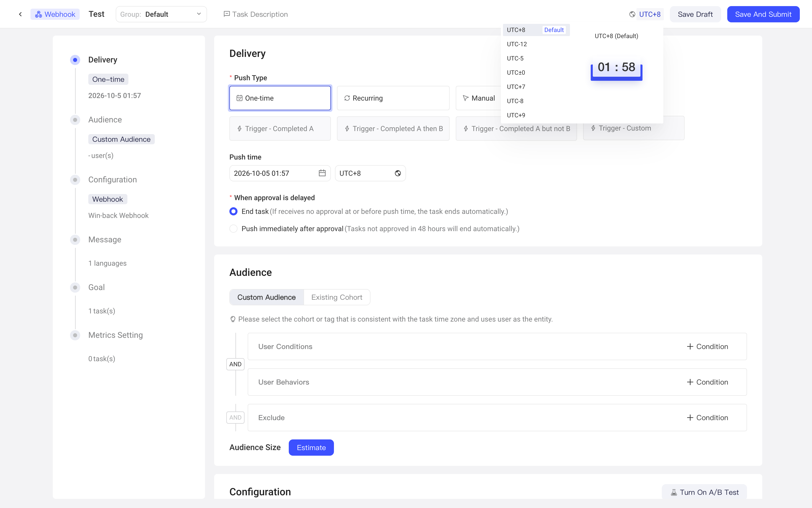This screenshot has width=812, height=508.
Task: Open the Group Default dropdown
Action: 161,14
